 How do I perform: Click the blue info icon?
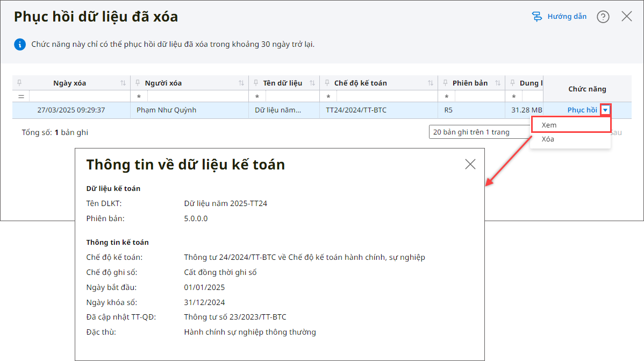click(x=20, y=45)
